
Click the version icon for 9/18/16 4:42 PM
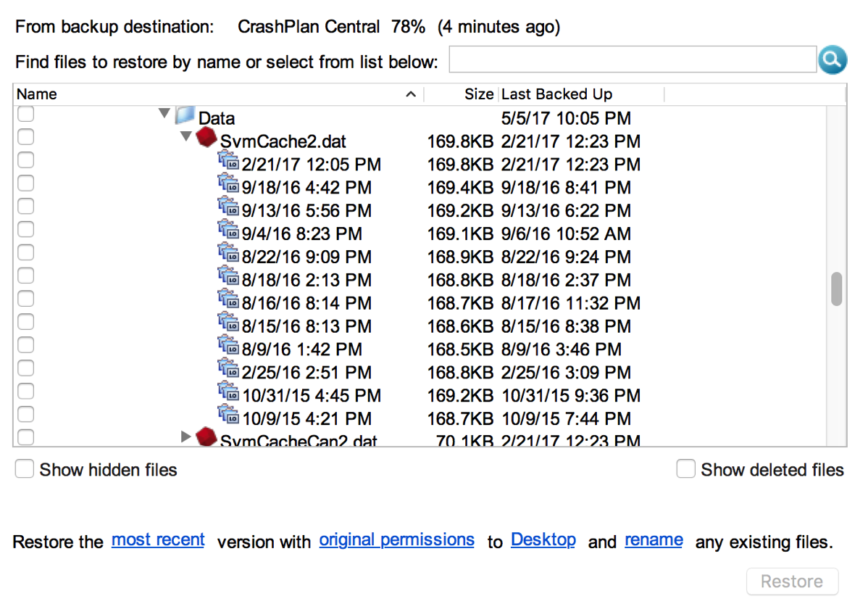pyautogui.click(x=228, y=186)
